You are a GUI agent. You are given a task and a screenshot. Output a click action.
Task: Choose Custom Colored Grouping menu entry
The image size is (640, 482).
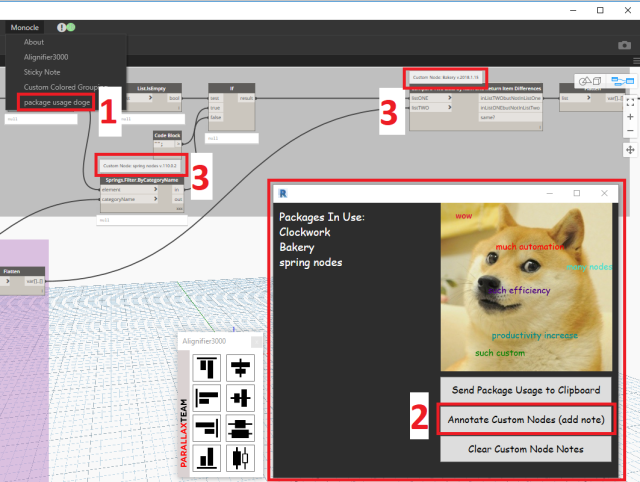pyautogui.click(x=64, y=87)
